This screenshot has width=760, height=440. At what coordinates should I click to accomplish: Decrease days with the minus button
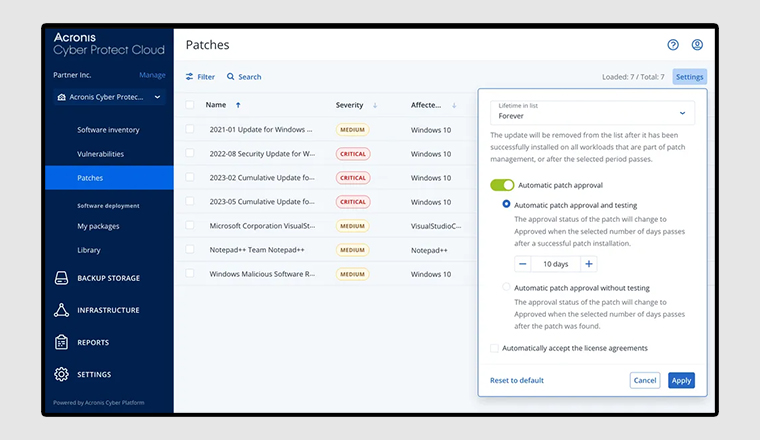click(522, 264)
